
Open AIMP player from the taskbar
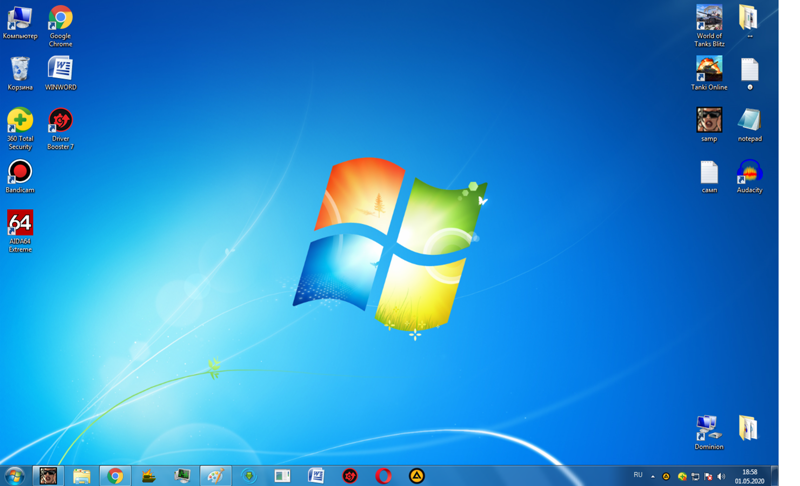pyautogui.click(x=417, y=476)
